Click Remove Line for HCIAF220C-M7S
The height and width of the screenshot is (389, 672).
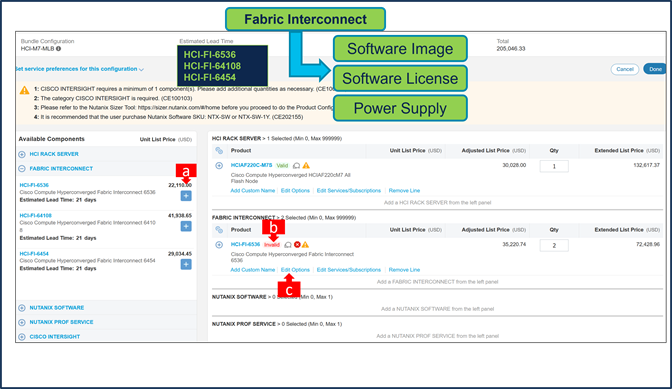click(404, 191)
